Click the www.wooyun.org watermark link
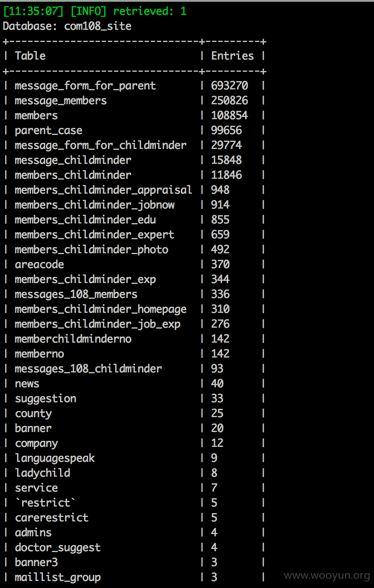This screenshot has width=374, height=588. pyautogui.click(x=327, y=575)
